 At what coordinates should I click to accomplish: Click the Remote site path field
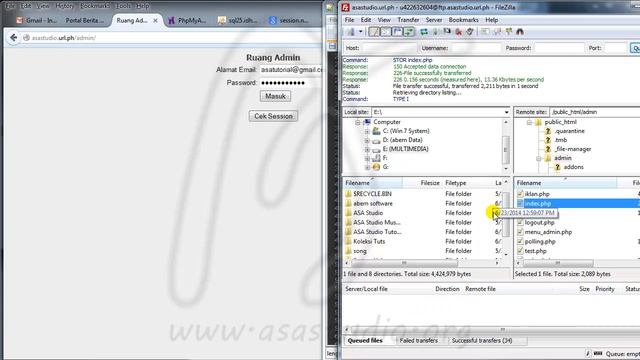tap(595, 112)
